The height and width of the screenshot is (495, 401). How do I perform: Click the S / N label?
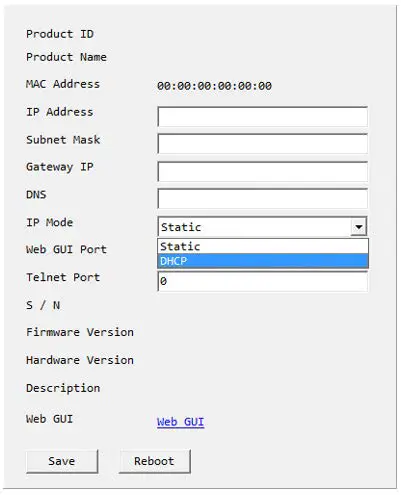pos(43,305)
